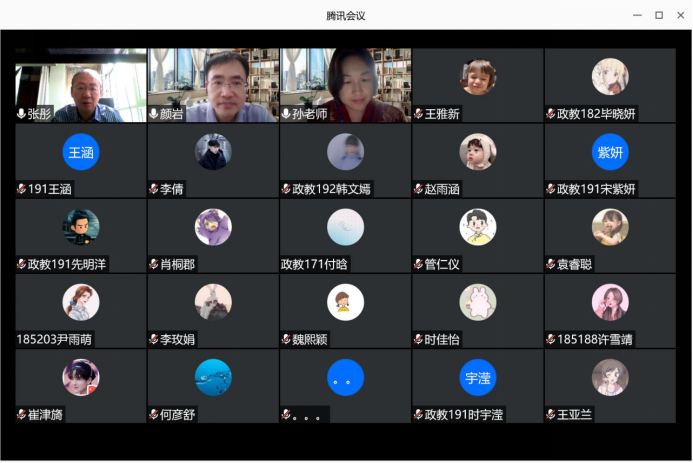Select the blue 紫妍 avatar circle
The image size is (693, 463).
(x=609, y=152)
